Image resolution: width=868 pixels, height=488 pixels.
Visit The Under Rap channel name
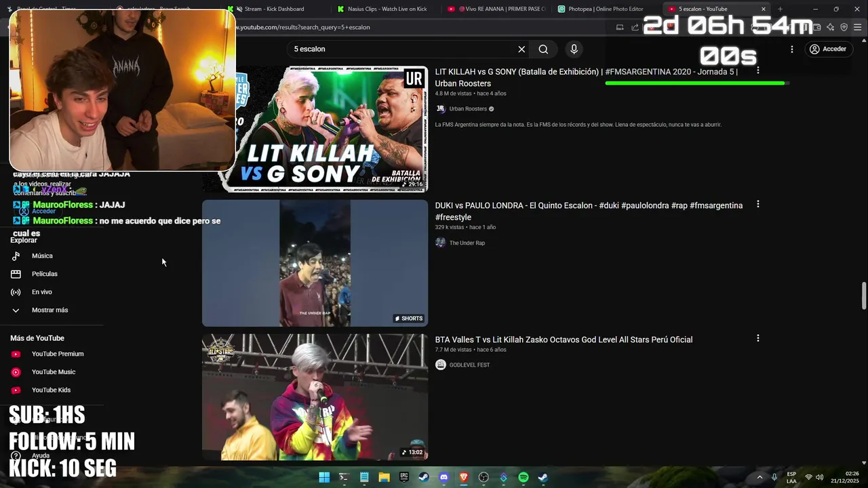467,243
